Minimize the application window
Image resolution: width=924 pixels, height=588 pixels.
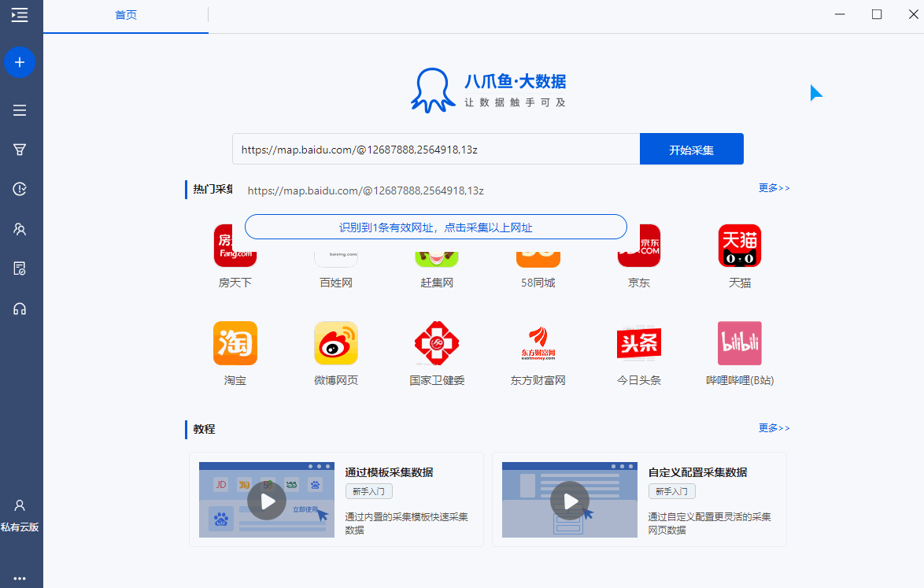click(x=840, y=14)
